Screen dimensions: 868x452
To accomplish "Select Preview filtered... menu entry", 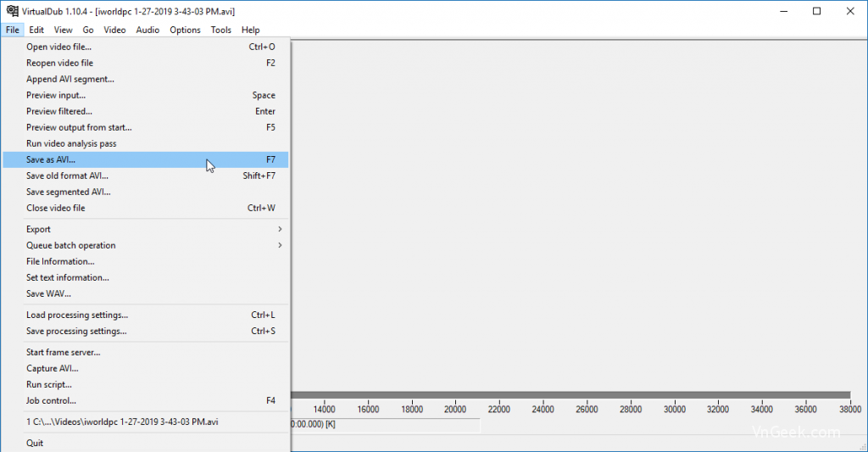I will point(146,111).
